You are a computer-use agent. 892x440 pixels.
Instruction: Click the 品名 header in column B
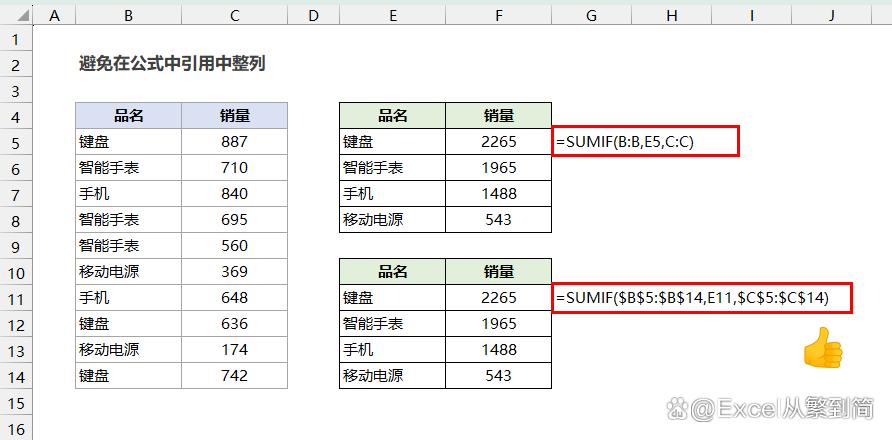click(129, 116)
